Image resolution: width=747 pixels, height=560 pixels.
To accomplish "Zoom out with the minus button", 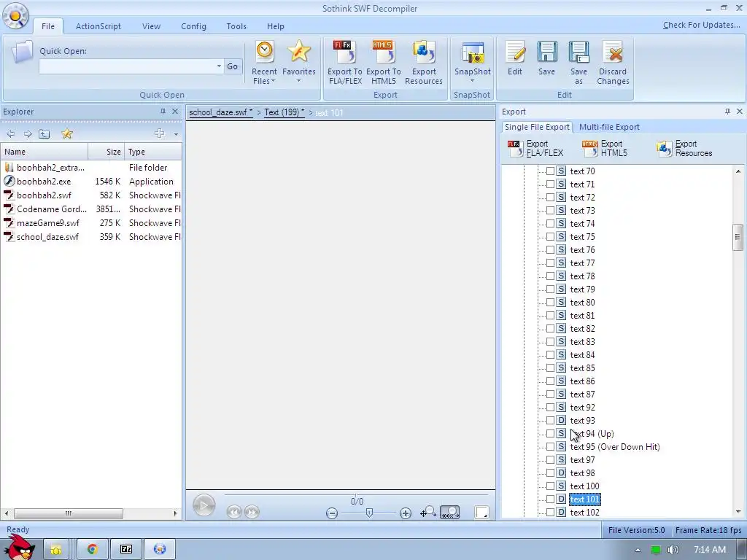I will pos(332,513).
